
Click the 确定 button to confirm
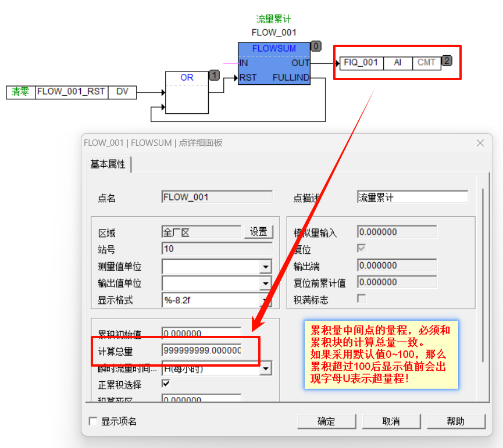click(x=326, y=421)
